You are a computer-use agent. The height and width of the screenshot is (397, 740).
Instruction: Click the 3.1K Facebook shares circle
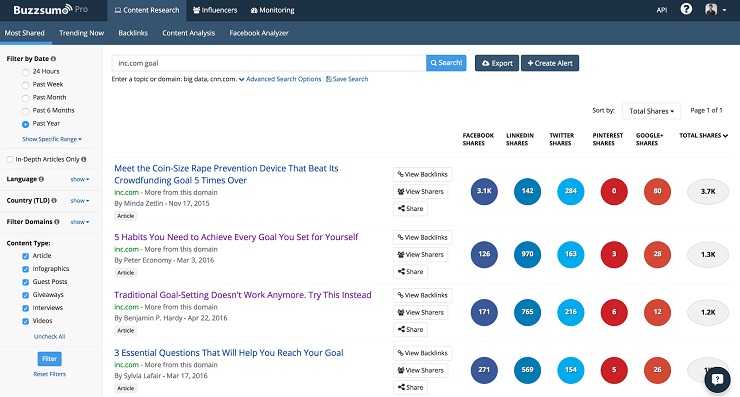[x=484, y=191]
